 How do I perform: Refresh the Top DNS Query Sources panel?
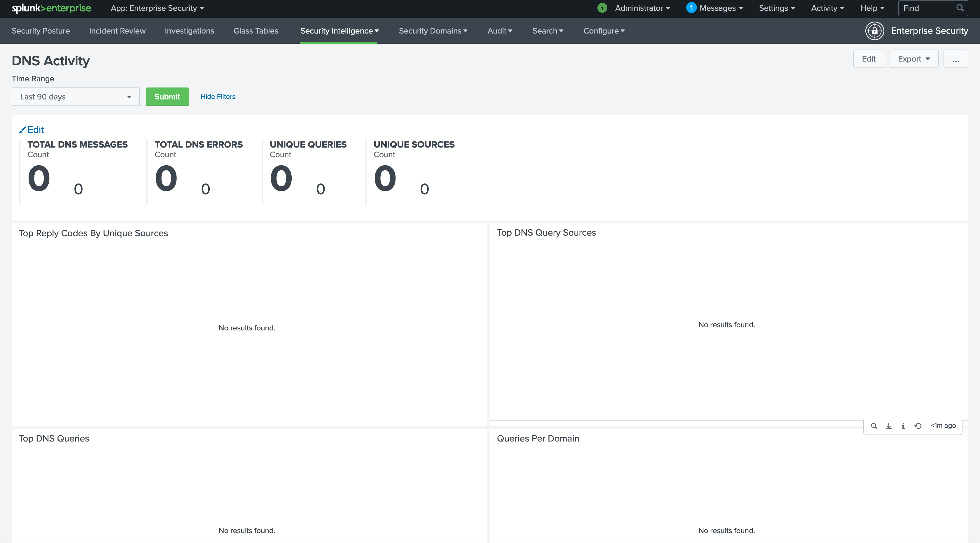(x=918, y=426)
